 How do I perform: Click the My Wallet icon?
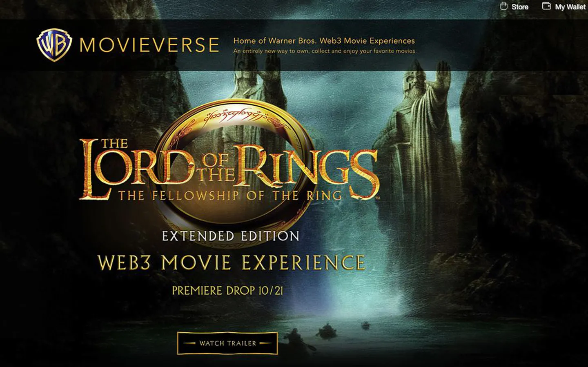point(546,6)
